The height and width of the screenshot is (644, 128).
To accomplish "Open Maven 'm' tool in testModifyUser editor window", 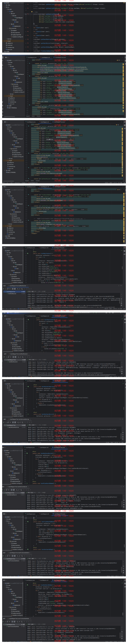I will pos(125,254).
